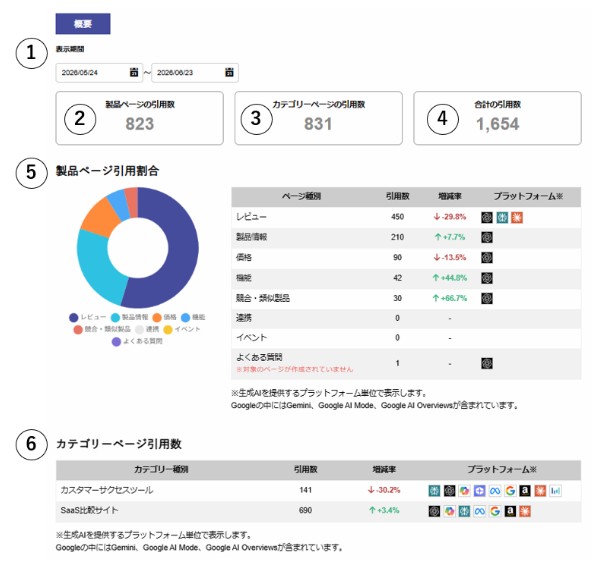
Task: Click the カテゴリーページの引用数 card
Action: tap(319, 118)
